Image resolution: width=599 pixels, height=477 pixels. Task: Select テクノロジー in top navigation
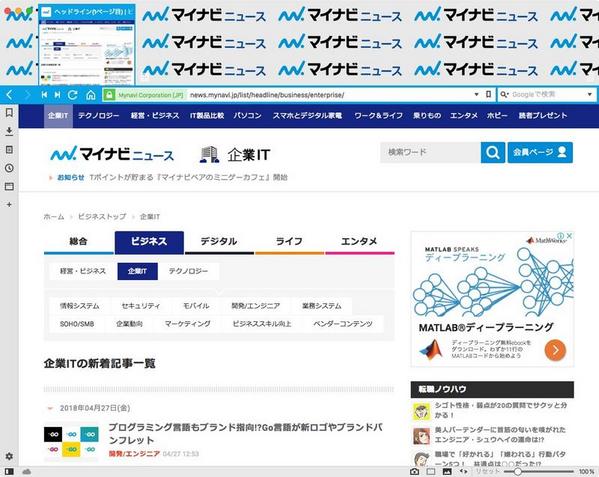click(x=99, y=115)
